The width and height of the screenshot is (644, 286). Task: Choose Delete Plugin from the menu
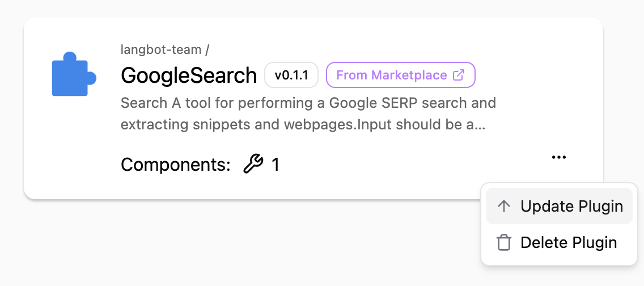568,243
